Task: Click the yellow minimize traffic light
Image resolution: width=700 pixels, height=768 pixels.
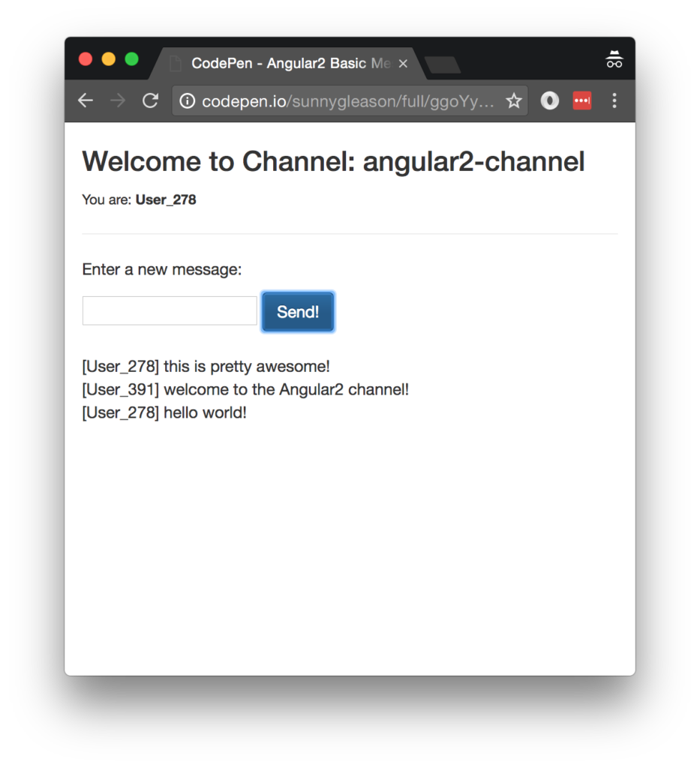Action: tap(109, 58)
